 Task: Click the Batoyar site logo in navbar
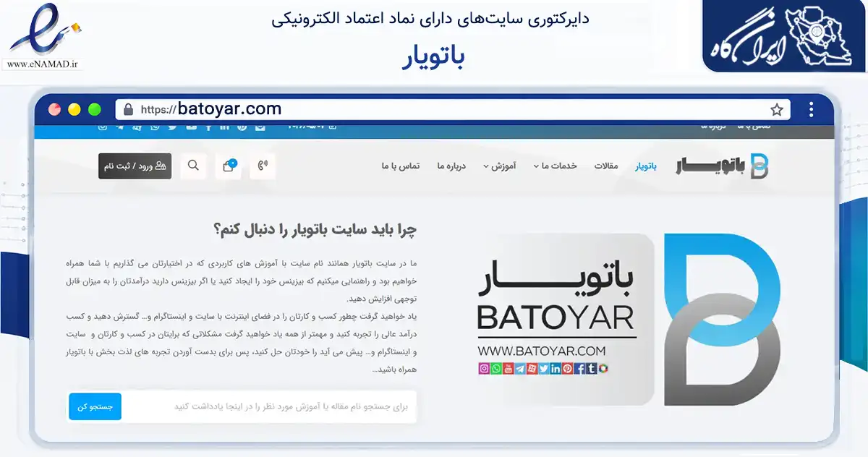tap(723, 166)
